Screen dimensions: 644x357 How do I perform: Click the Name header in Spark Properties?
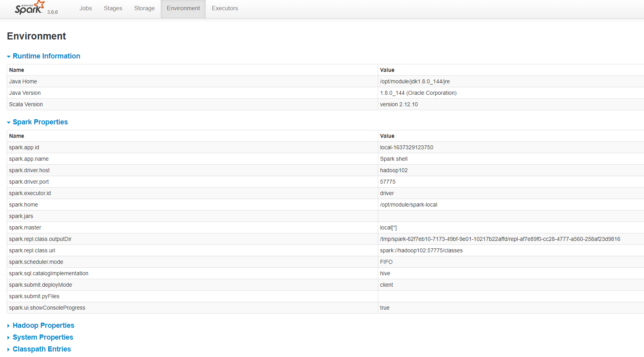(x=17, y=136)
